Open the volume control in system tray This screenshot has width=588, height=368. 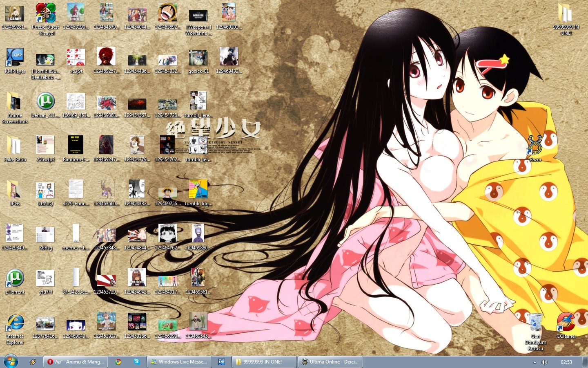544,362
